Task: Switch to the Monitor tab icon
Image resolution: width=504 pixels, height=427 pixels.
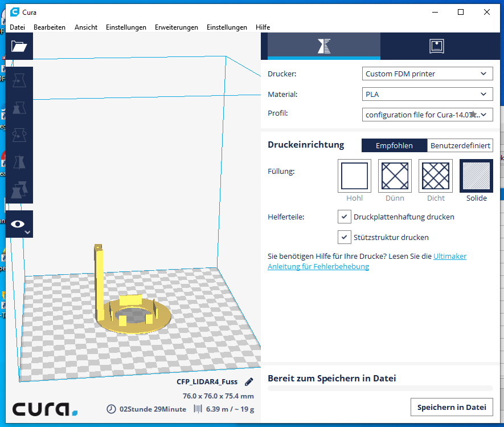Action: [x=436, y=46]
